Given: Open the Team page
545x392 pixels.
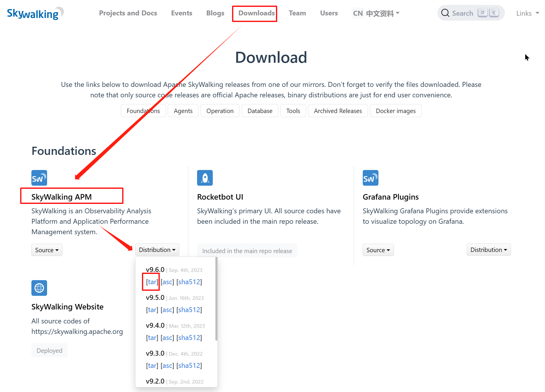Looking at the screenshot, I should [297, 13].
